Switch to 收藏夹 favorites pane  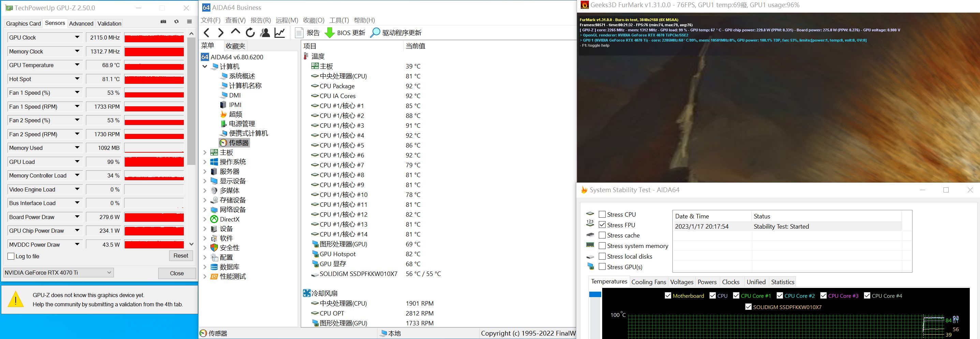tap(235, 46)
